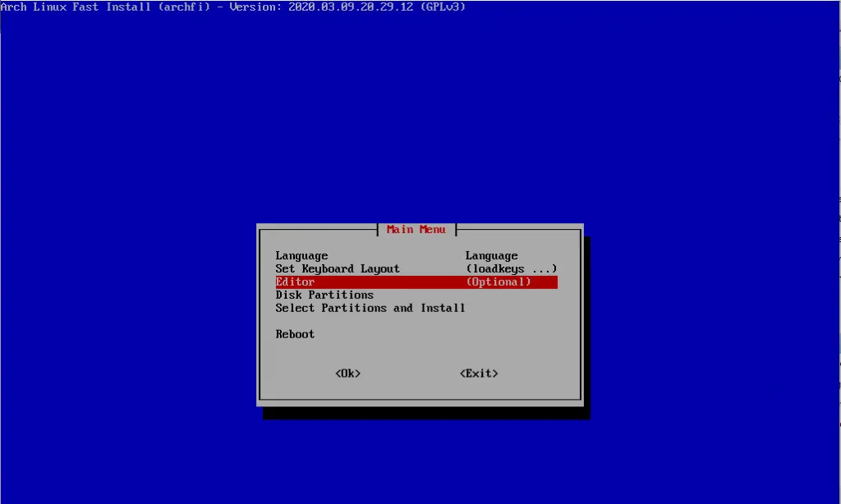Select the highlighted Editor entry

click(x=295, y=282)
